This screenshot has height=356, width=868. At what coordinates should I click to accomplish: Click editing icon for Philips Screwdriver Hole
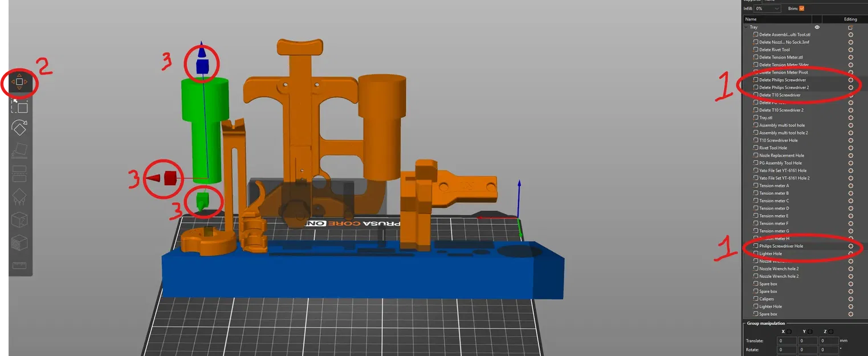pyautogui.click(x=850, y=246)
